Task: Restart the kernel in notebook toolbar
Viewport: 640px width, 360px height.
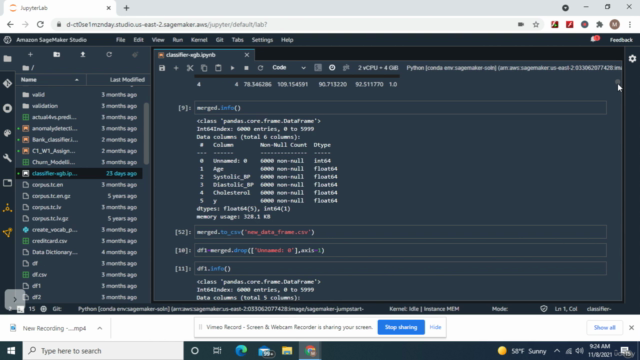Action: click(260, 68)
